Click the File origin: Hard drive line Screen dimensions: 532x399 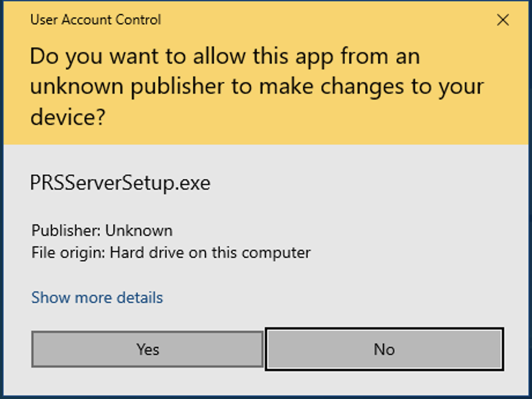click(x=171, y=253)
